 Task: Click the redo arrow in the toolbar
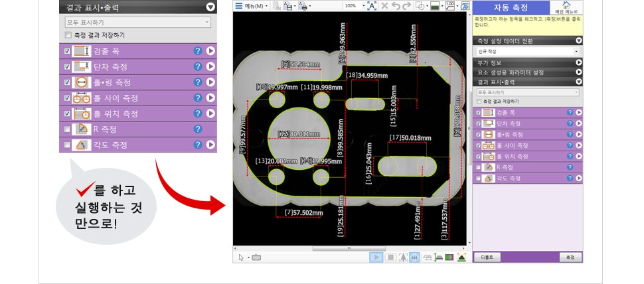click(407, 6)
